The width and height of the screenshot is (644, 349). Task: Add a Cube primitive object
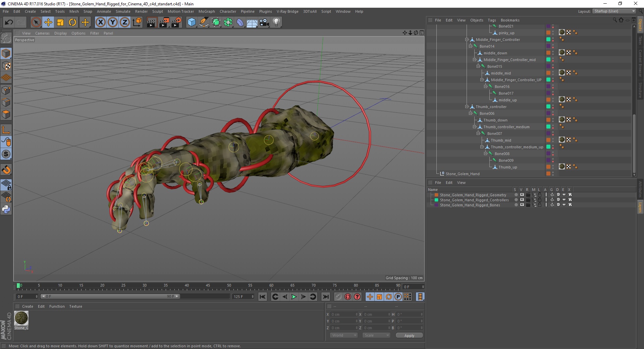[192, 22]
